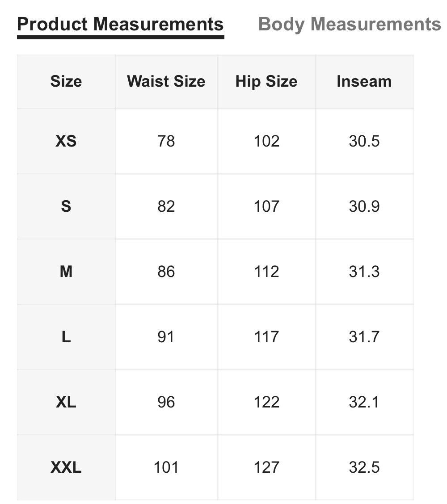447x504 pixels.
Task: Select the Product Measurements tab
Action: click(x=120, y=24)
